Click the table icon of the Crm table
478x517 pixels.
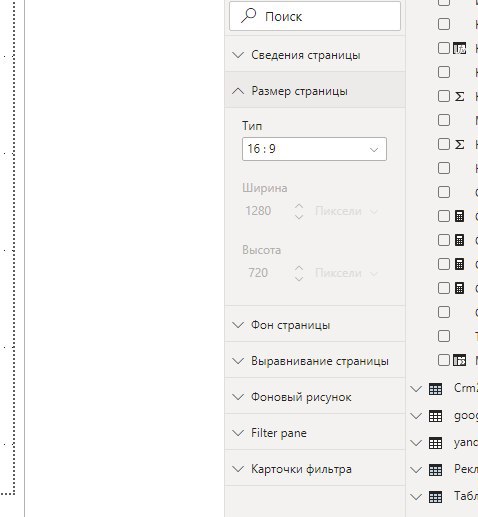click(x=435, y=389)
